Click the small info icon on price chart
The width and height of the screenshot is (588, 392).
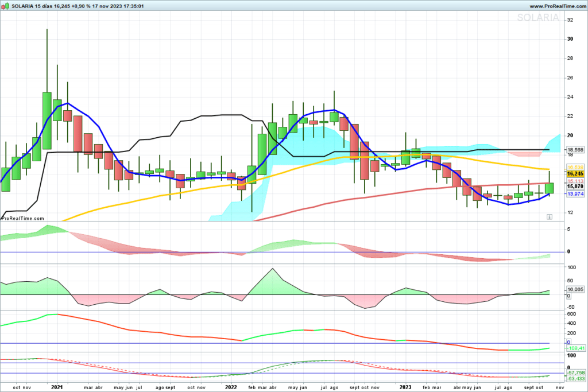click(549, 217)
